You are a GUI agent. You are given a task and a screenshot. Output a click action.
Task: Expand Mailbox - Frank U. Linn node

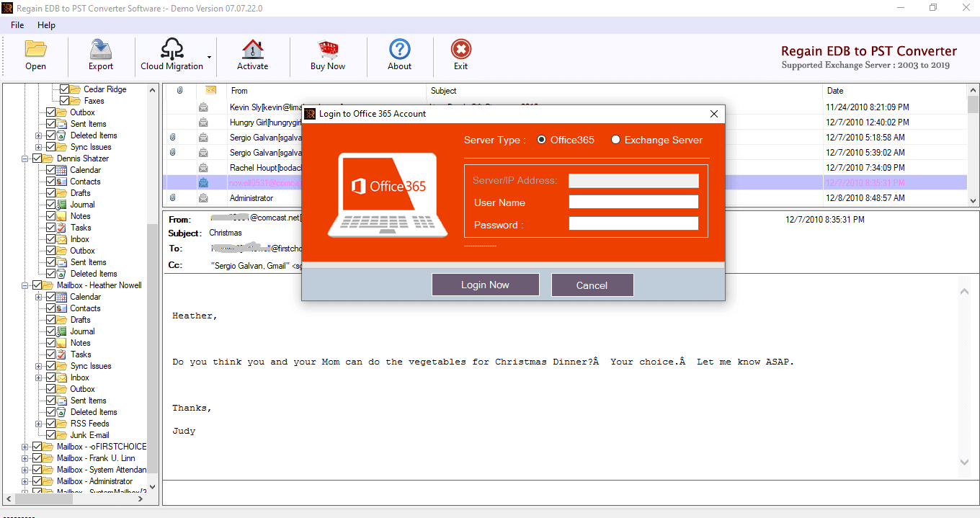[25, 458]
